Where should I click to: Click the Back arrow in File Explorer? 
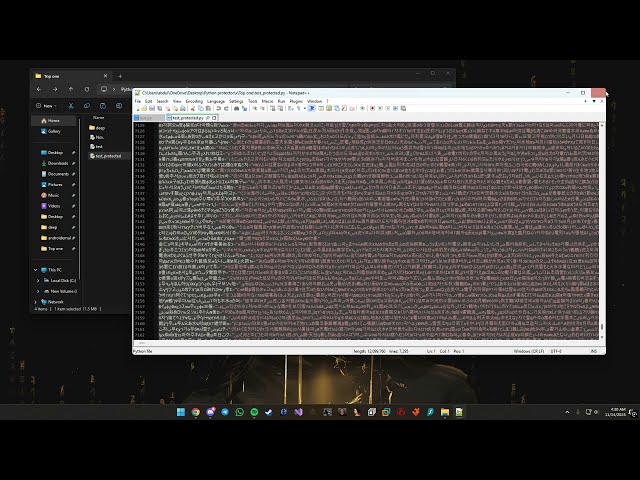click(x=39, y=89)
